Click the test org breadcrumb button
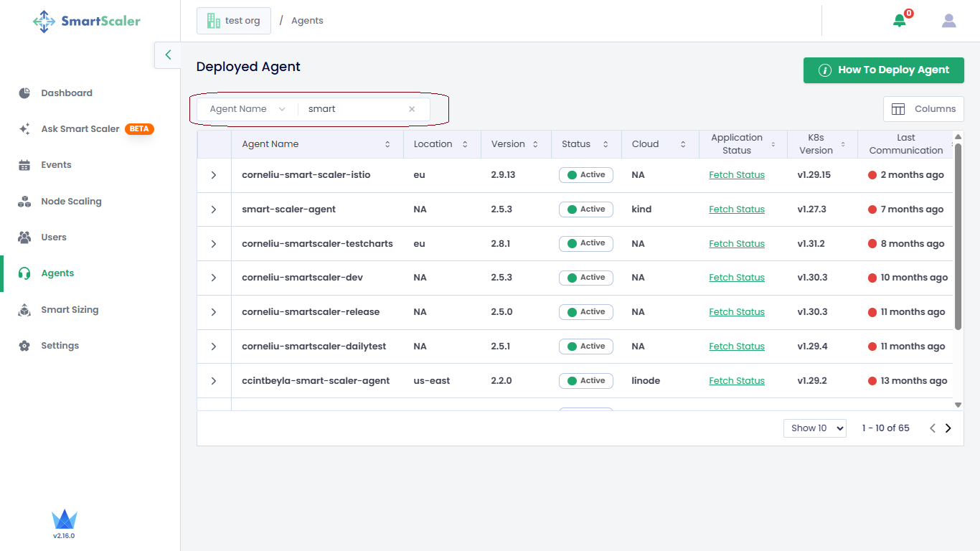 234,21
